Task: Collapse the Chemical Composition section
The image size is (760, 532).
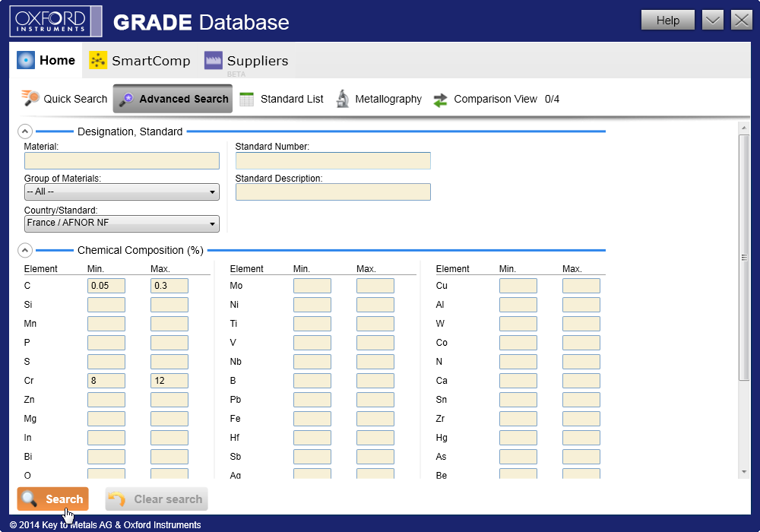Action: 25,250
